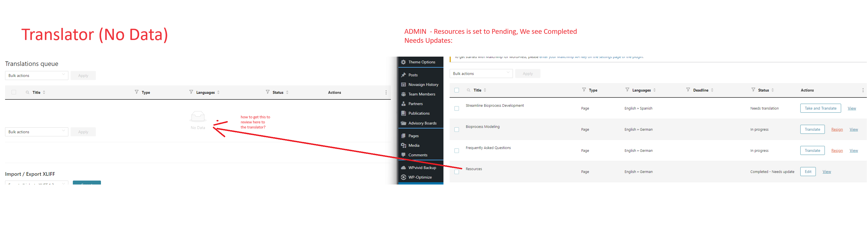This screenshot has height=240, width=868.
Task: Click Translate button for Frequently Asked Questions
Action: (x=812, y=150)
